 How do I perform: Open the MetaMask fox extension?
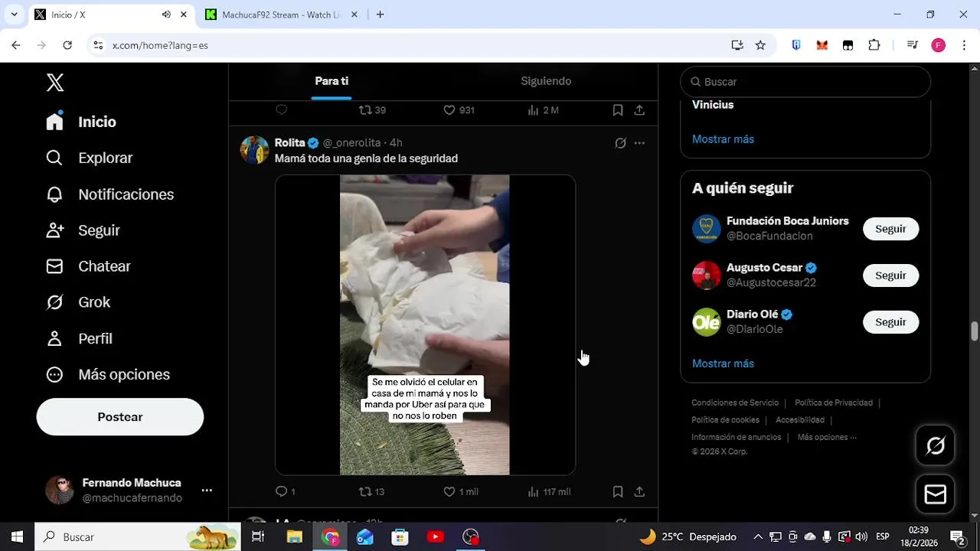822,45
